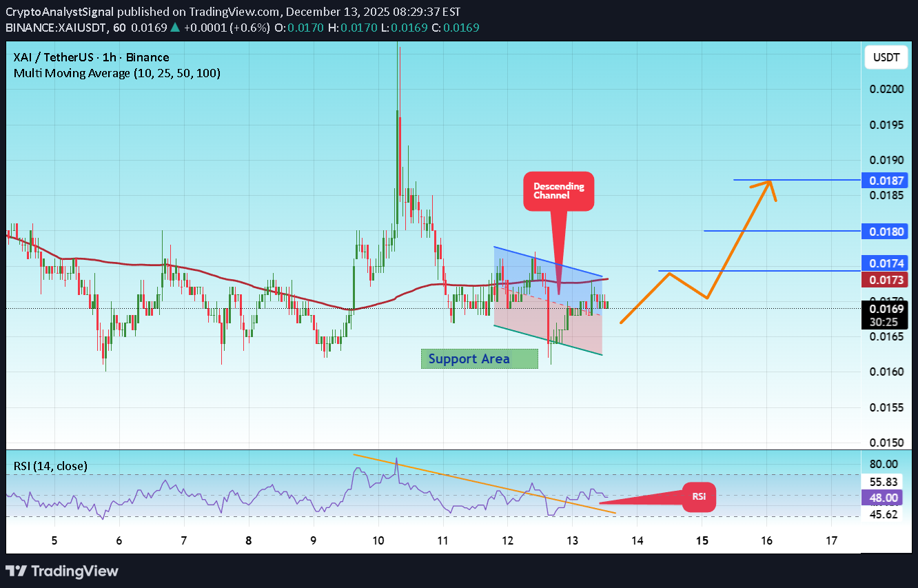The image size is (918, 588).
Task: Click the black current price label 0.0169
Action: [886, 310]
